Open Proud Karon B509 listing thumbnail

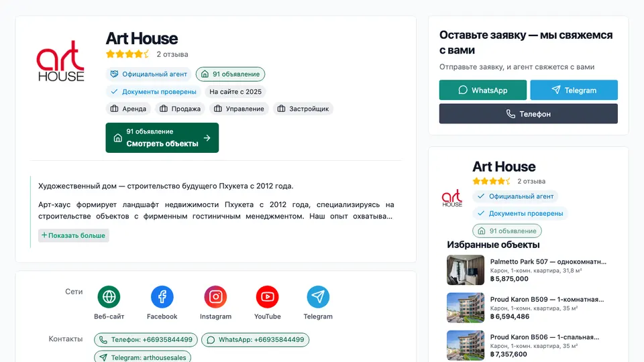click(x=466, y=308)
